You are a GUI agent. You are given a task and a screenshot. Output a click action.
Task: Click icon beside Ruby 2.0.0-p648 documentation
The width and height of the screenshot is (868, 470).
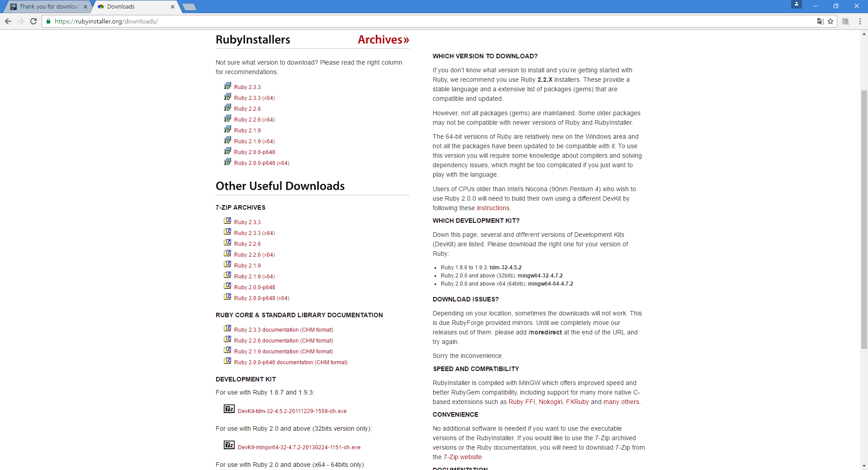[227, 361]
